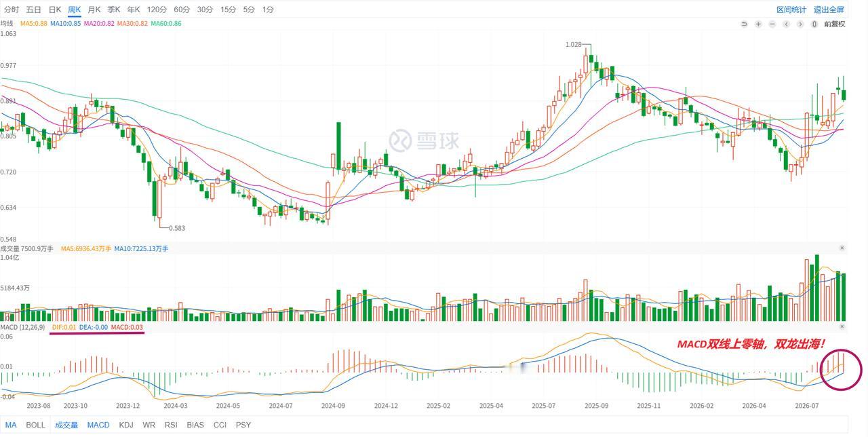Click the MA5:0.88 legend value
Image resolution: width=868 pixels, height=437 pixels.
34,24
